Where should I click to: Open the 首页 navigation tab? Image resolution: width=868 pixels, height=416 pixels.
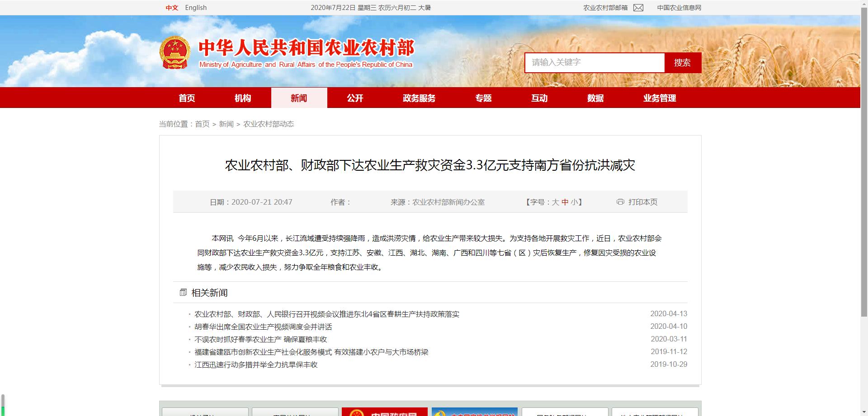pos(187,98)
